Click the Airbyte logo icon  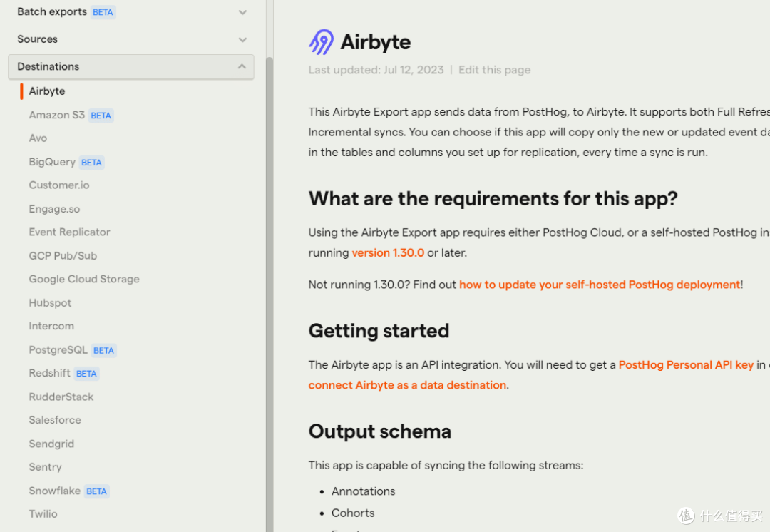321,42
